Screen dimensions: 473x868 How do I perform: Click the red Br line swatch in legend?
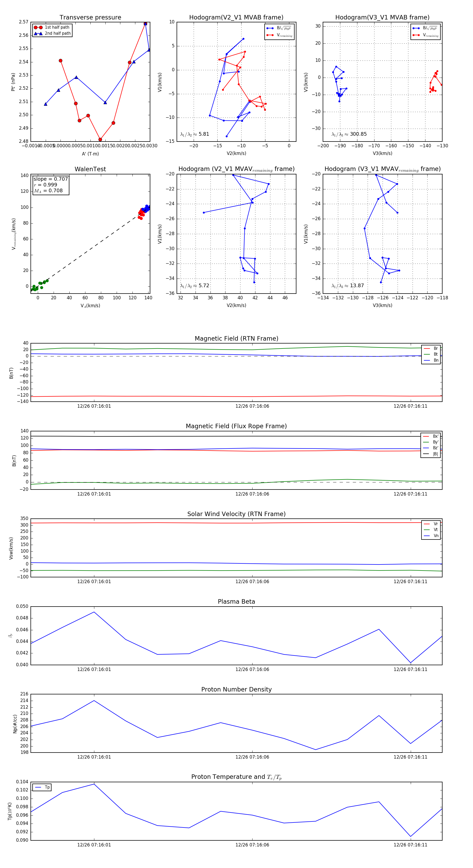pyautogui.click(x=427, y=349)
